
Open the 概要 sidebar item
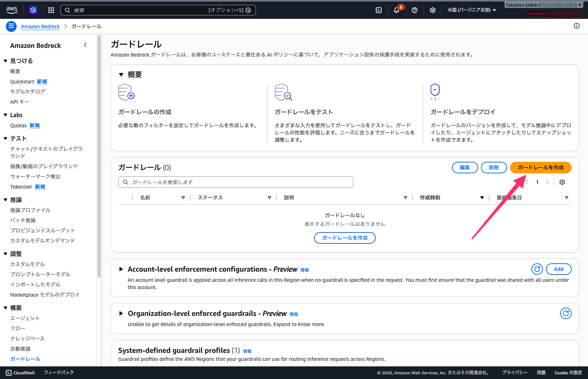click(x=15, y=71)
